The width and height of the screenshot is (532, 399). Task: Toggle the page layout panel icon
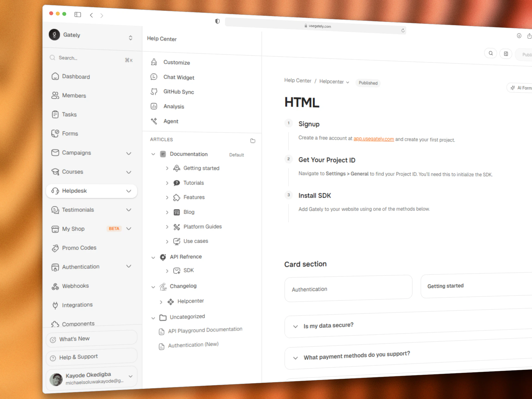click(x=506, y=54)
